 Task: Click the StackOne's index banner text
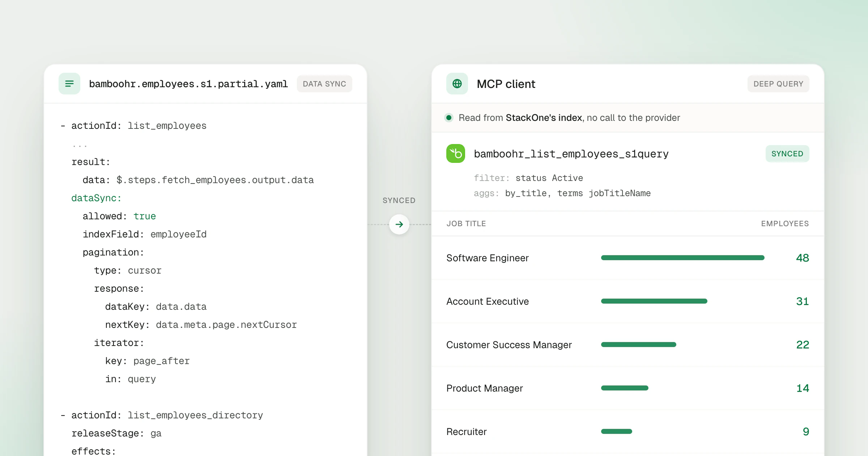point(569,118)
